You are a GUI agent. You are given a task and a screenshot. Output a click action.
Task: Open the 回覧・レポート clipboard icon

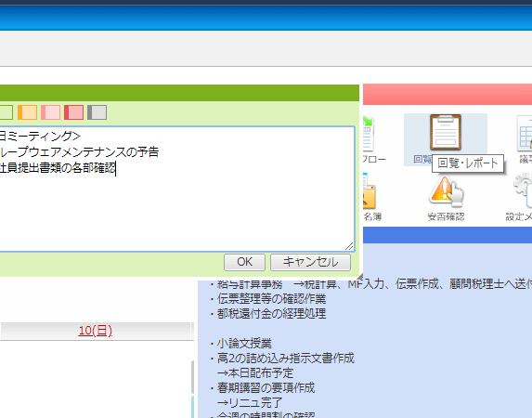pos(446,133)
